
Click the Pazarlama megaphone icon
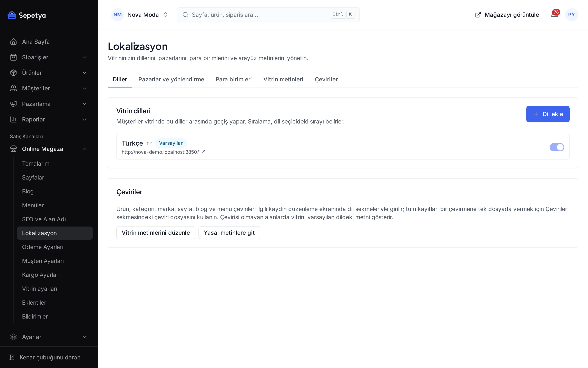[13, 104]
